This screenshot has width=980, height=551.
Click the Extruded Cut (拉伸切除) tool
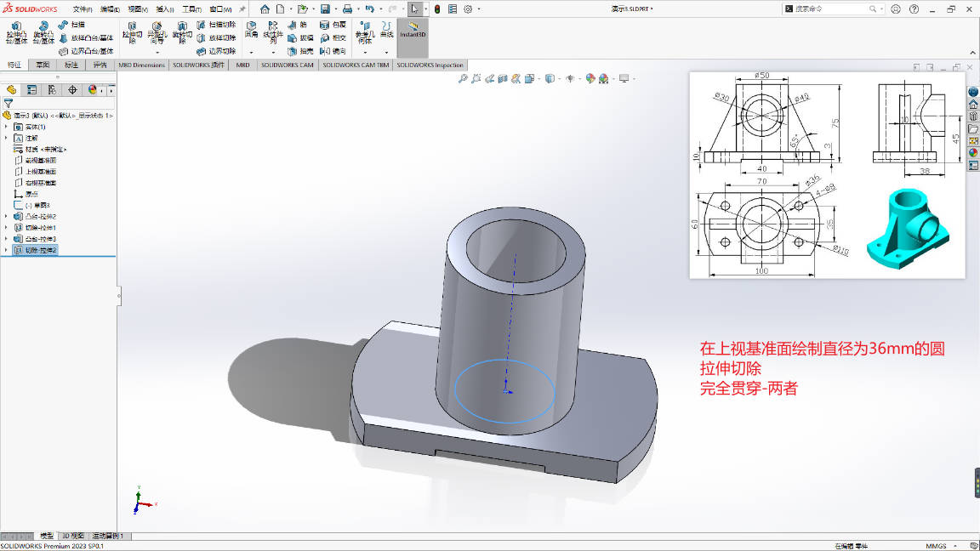coord(132,32)
